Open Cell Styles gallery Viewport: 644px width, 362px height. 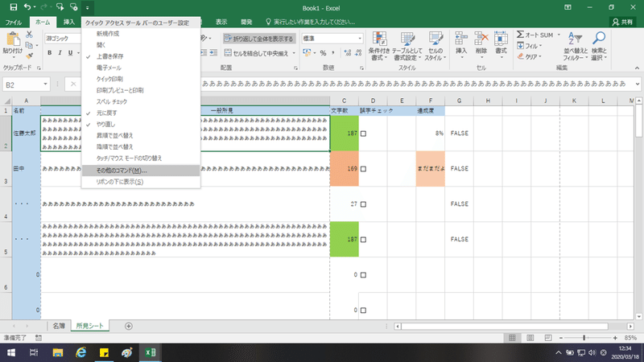[x=436, y=46]
